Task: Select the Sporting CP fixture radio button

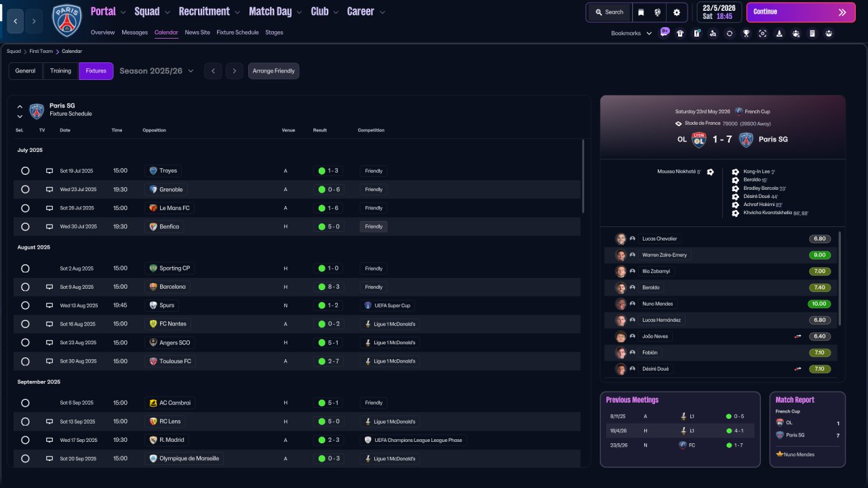Action: [25, 268]
